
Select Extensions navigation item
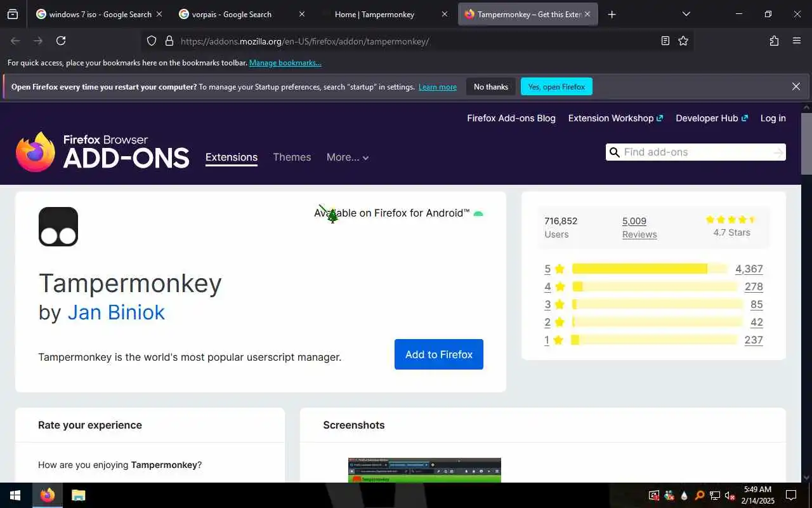pos(232,157)
